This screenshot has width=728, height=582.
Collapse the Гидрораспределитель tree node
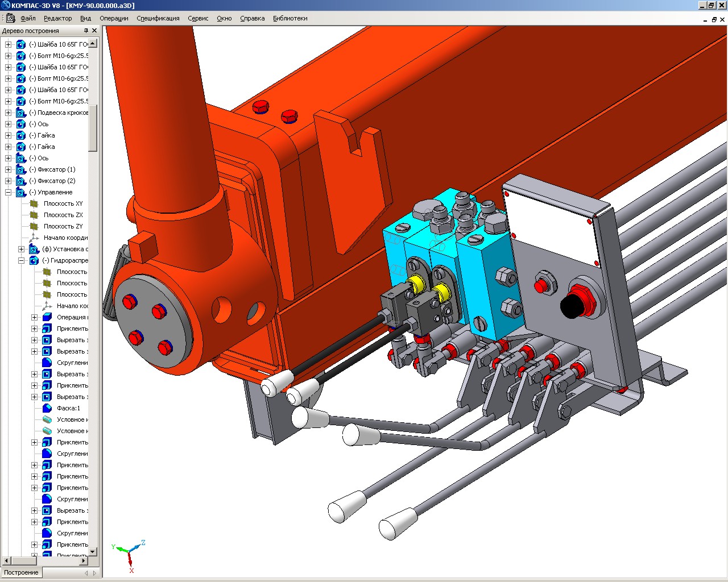[22, 260]
